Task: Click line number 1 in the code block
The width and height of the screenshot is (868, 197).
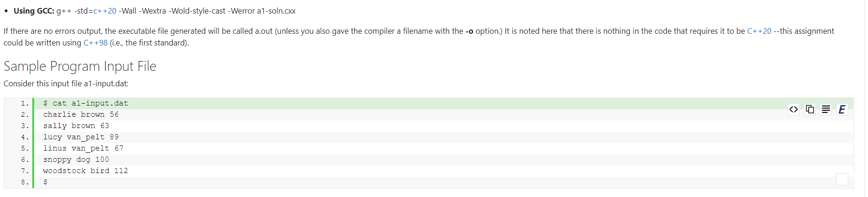Action: point(24,103)
